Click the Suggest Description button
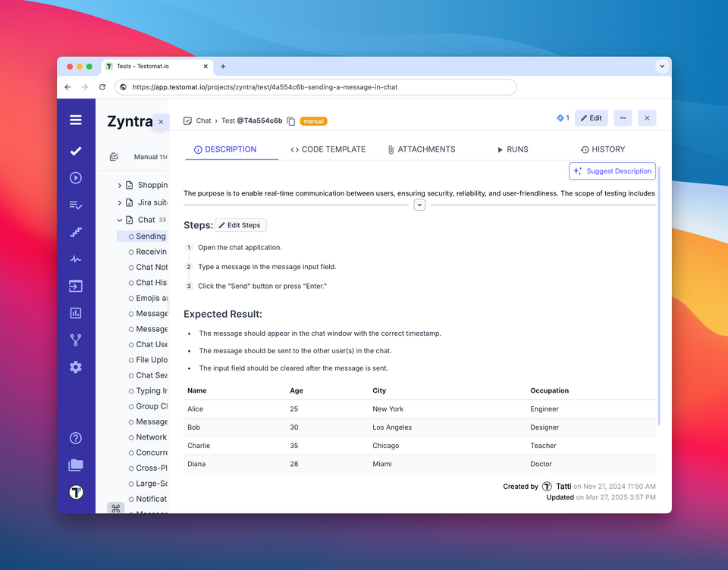Screen dimensions: 728x570 click(x=613, y=171)
